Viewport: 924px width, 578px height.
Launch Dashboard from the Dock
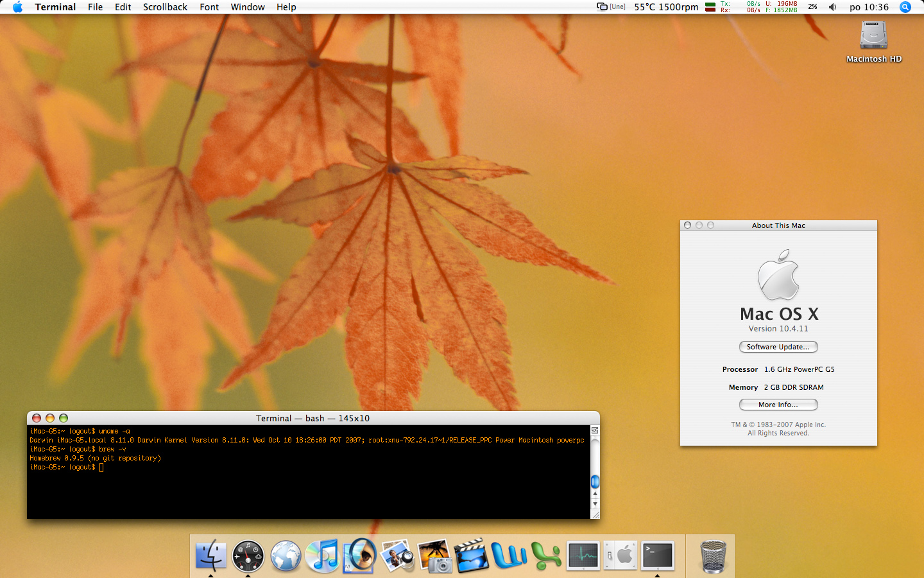point(248,556)
